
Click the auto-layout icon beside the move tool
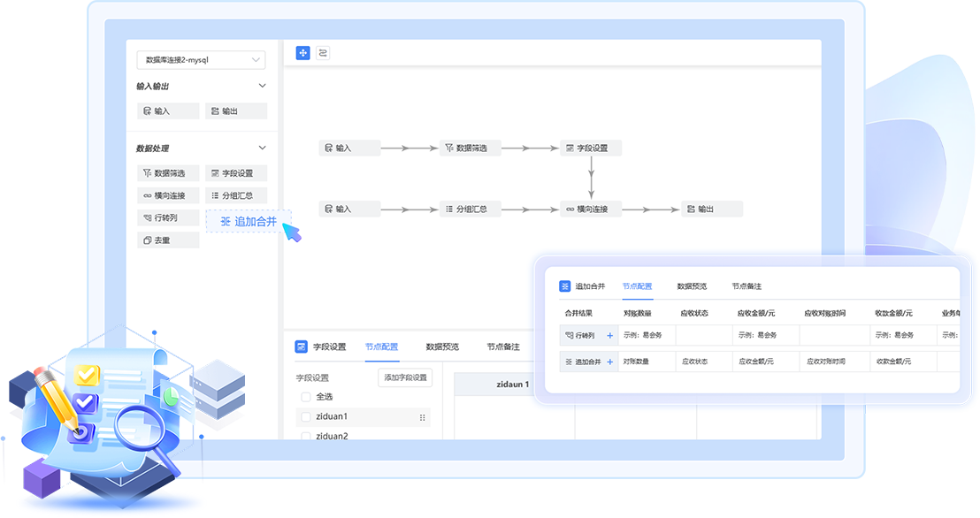(x=323, y=53)
